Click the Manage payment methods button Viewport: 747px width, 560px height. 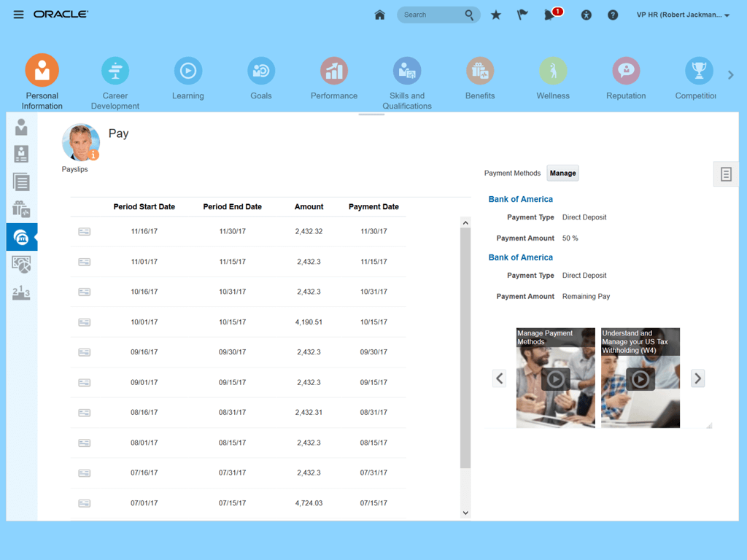tap(562, 174)
